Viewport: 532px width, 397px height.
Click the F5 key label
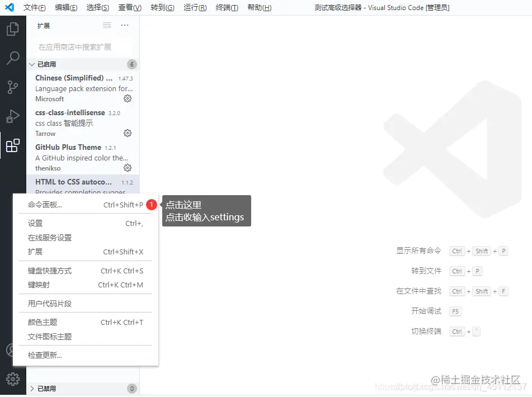tap(455, 311)
